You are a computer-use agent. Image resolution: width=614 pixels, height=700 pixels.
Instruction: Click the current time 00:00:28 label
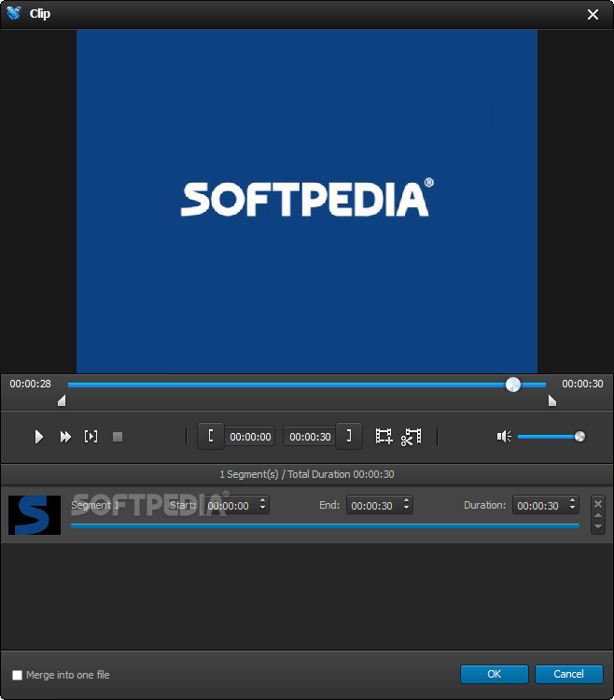tap(31, 384)
